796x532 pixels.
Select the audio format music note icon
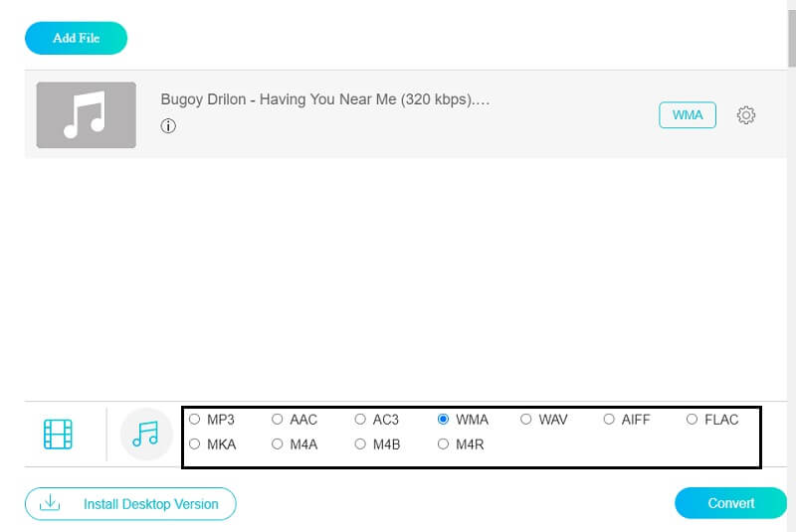[x=145, y=435]
